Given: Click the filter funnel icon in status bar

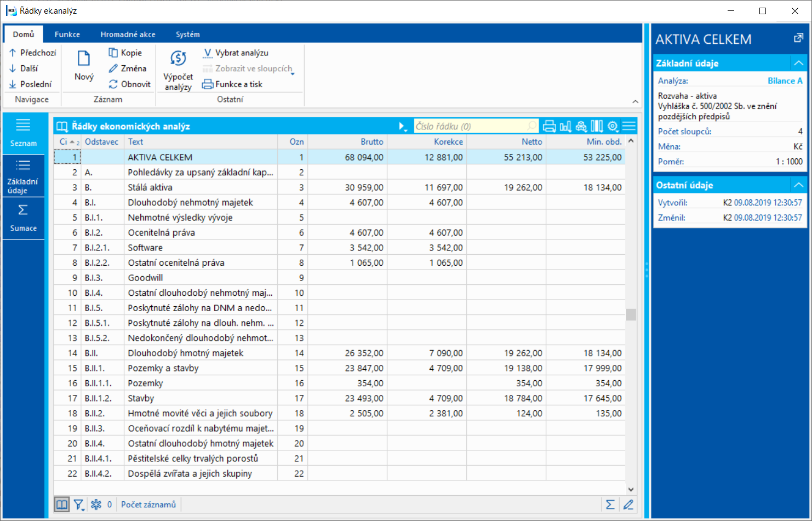Looking at the screenshot, I should 79,505.
